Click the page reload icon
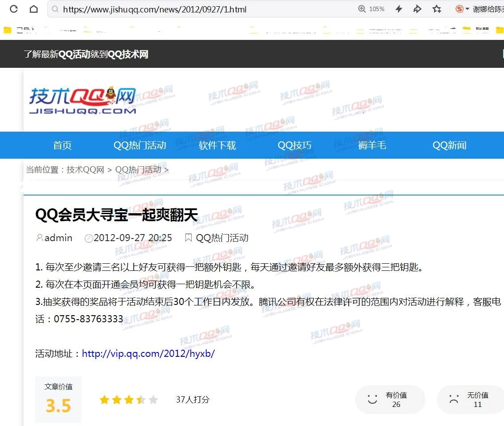The width and height of the screenshot is (504, 426). pyautogui.click(x=13, y=9)
